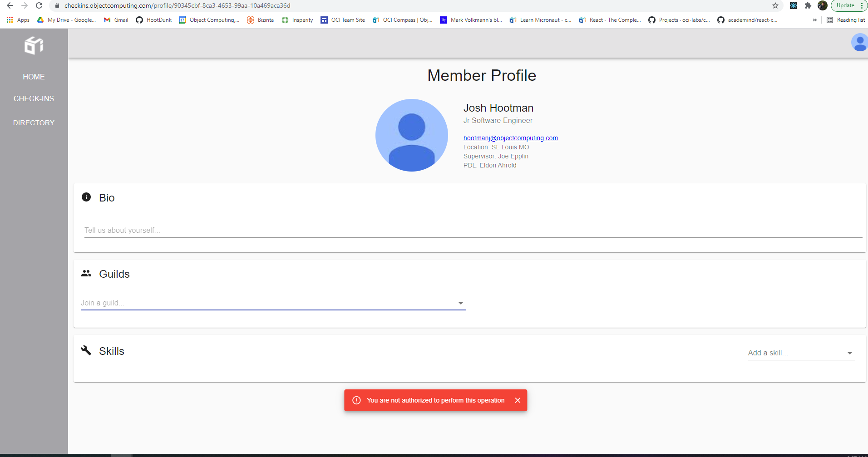Click the info icon next to Bio
The height and width of the screenshot is (457, 868).
click(x=86, y=197)
